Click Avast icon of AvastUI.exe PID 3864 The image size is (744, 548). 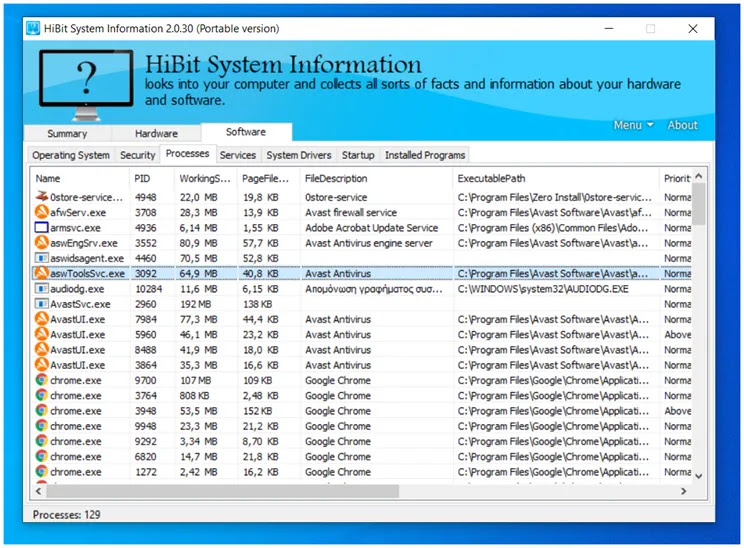42,365
